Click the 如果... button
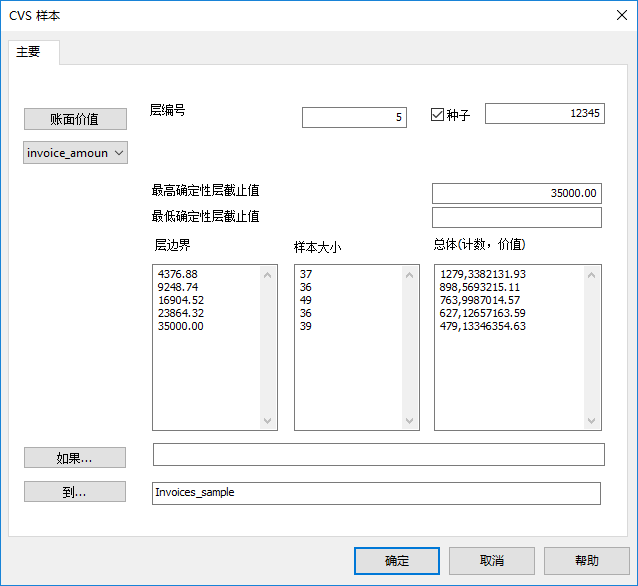This screenshot has width=638, height=586. [x=75, y=458]
